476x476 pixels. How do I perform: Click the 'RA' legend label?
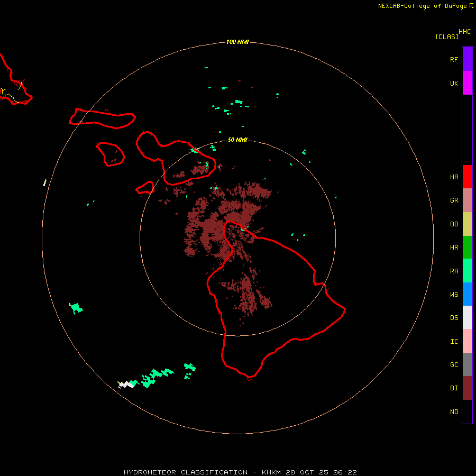(454, 271)
